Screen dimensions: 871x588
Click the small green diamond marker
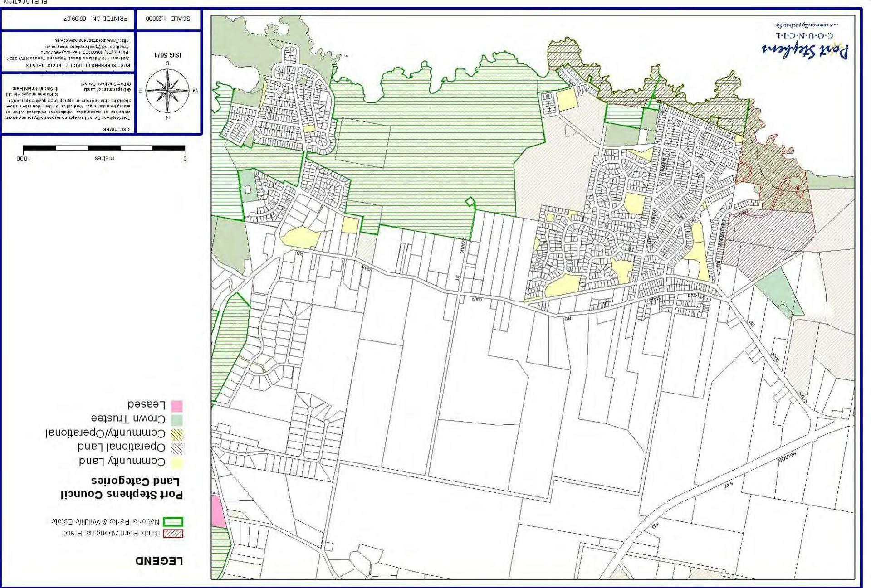470,201
